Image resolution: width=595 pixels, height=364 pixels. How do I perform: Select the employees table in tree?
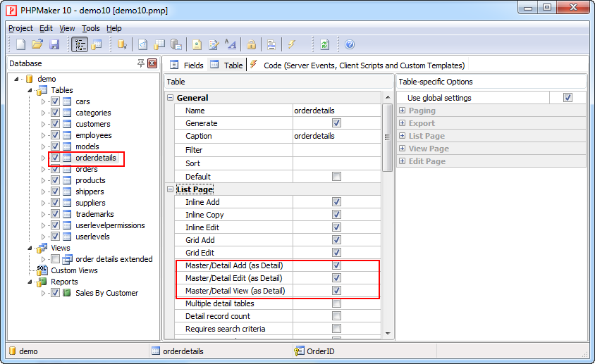click(x=93, y=135)
